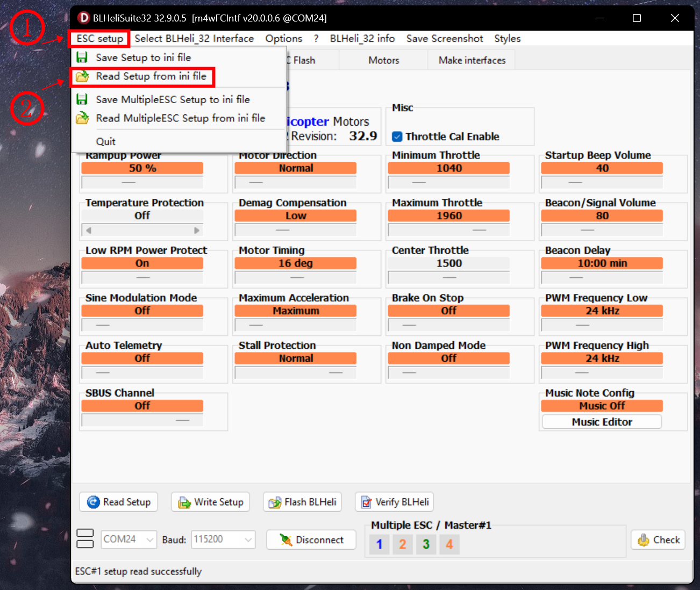700x590 pixels.
Task: Click the Read MultipleESC Setup folder icon
Action: coord(82,118)
